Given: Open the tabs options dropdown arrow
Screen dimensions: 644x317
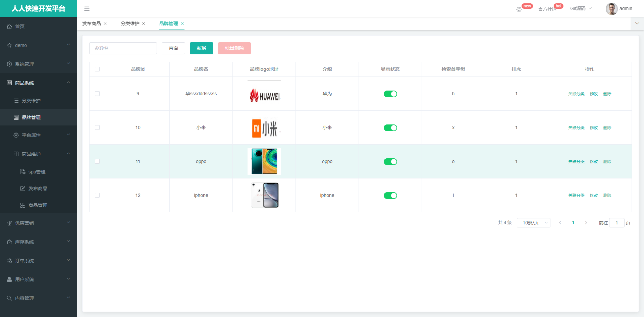Looking at the screenshot, I should (637, 23).
